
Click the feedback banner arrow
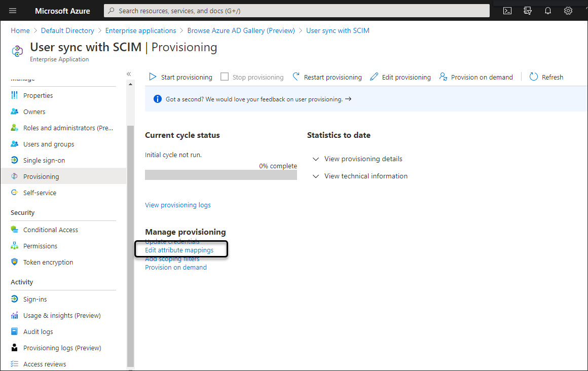[348, 99]
